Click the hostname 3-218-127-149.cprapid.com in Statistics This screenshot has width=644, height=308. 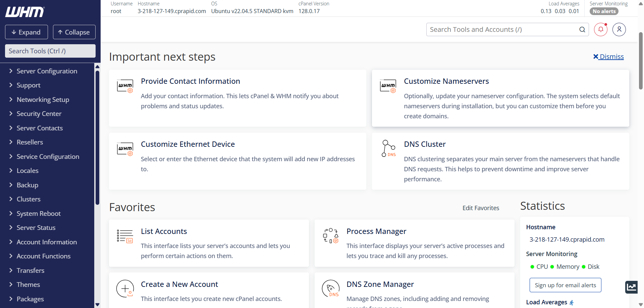[567, 239]
